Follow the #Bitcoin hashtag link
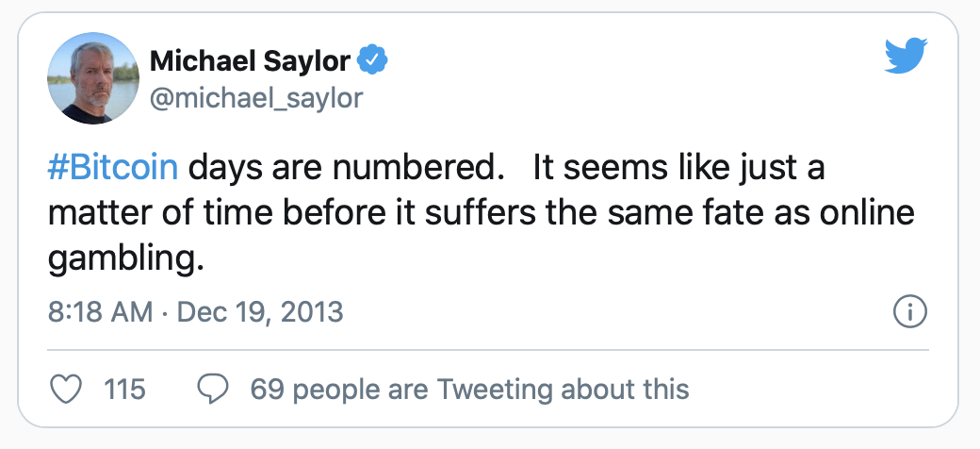The height and width of the screenshot is (449, 980). pyautogui.click(x=112, y=169)
